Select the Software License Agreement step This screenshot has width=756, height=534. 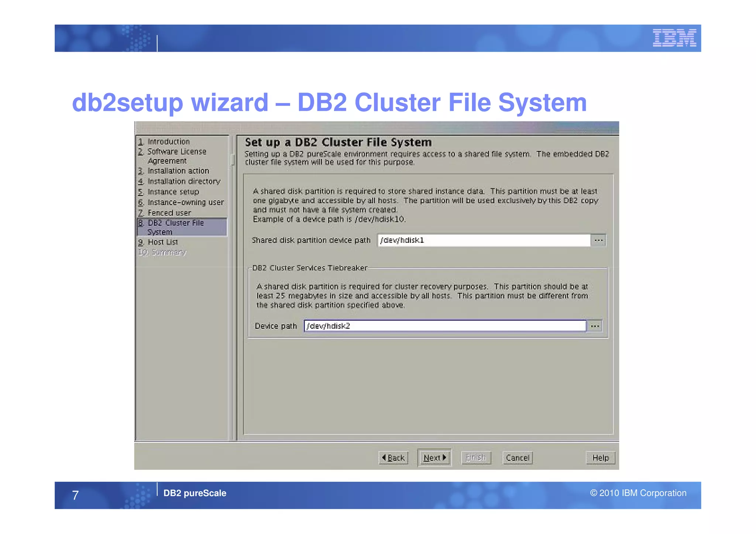172,156
